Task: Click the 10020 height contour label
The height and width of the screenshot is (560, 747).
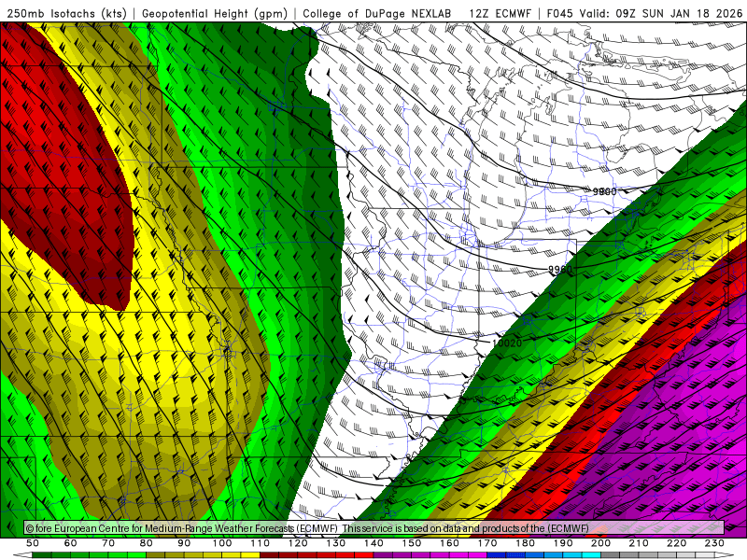Action: (x=506, y=343)
